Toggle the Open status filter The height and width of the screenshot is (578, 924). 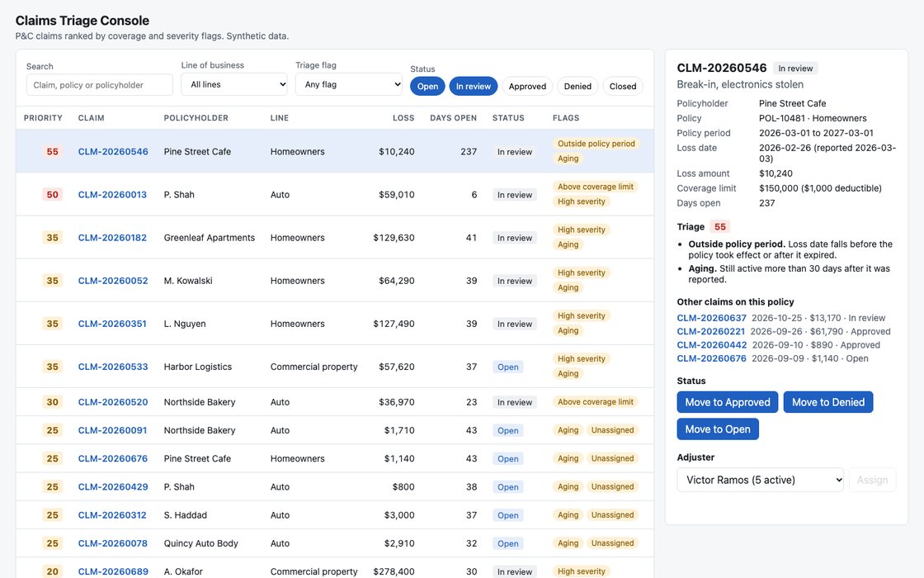coord(427,86)
